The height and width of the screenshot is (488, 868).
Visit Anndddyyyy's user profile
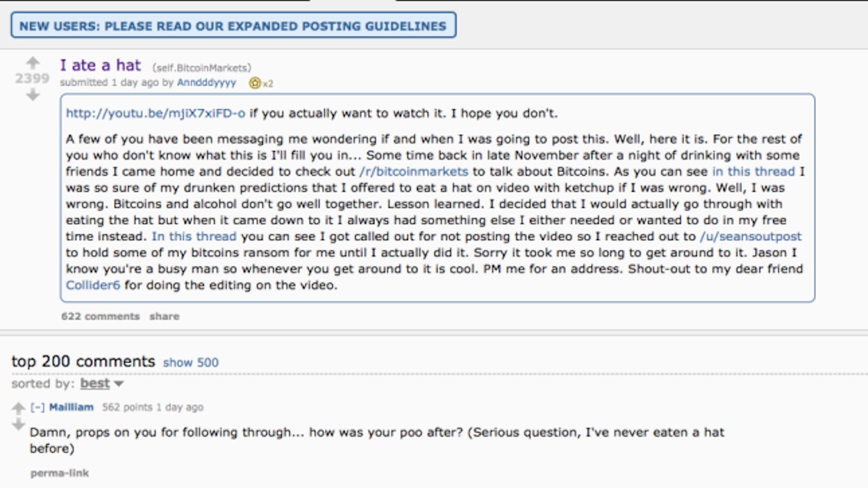click(x=207, y=83)
